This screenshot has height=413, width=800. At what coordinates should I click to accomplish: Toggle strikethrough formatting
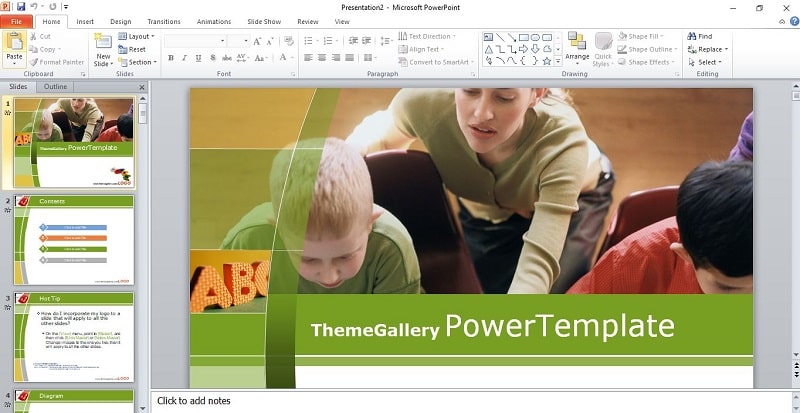tap(227, 58)
